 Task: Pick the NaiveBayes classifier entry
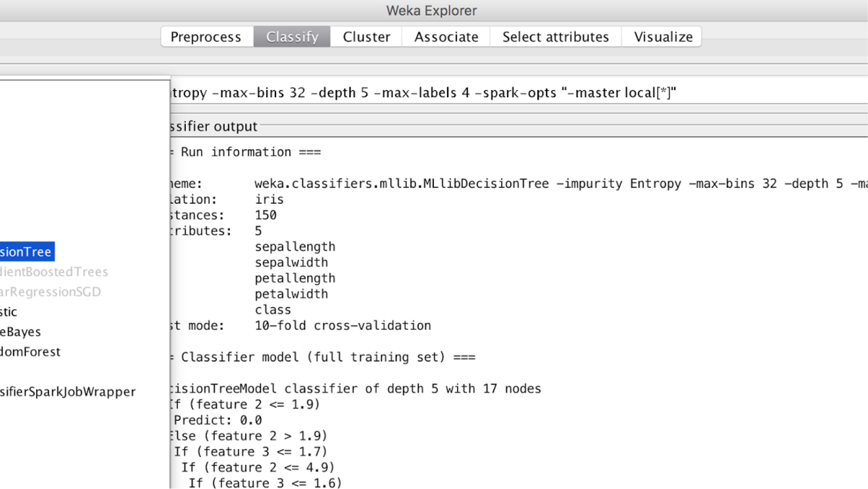click(20, 332)
